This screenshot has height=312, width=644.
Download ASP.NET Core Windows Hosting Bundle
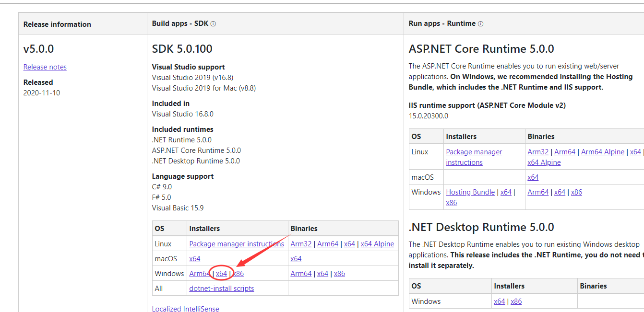click(470, 192)
